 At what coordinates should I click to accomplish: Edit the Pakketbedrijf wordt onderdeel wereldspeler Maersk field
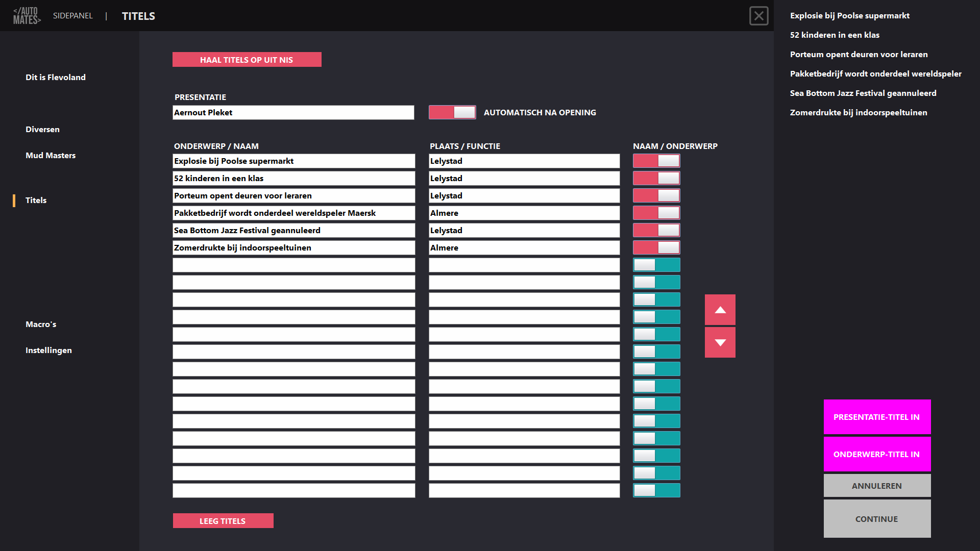[x=294, y=213]
